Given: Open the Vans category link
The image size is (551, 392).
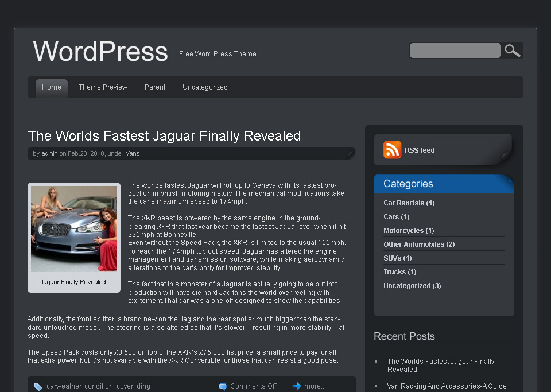Looking at the screenshot, I should (133, 153).
